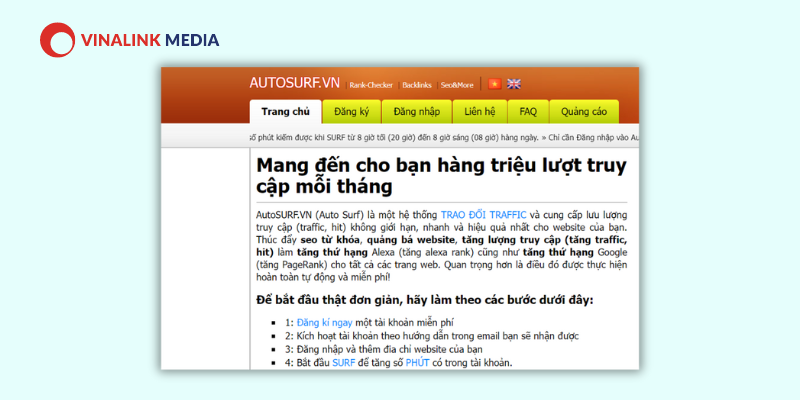Click the Vietnamese flag language icon

(494, 84)
